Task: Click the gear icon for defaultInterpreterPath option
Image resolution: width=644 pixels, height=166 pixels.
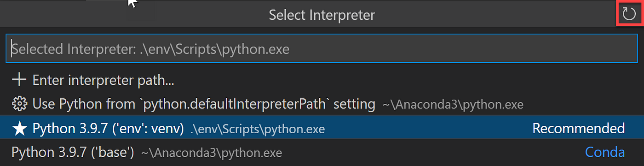Action: point(19,104)
